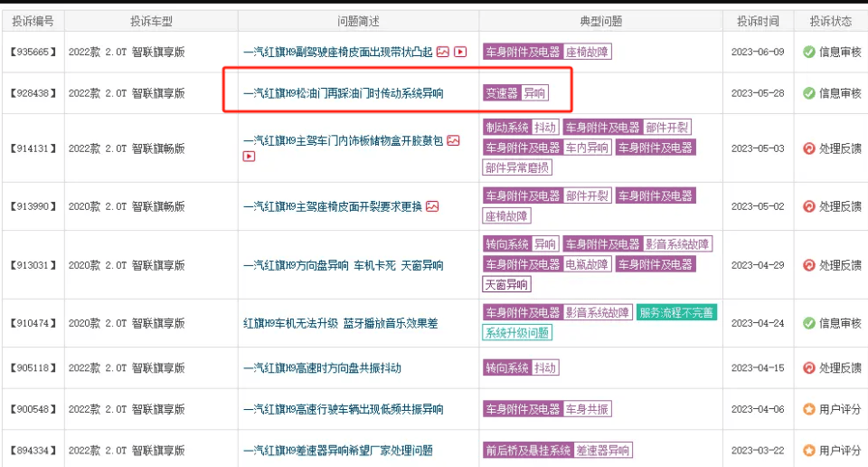Open complaint 一汽红旗H9松油门再踩油门时传动系统异响
868x467 pixels.
click(344, 93)
